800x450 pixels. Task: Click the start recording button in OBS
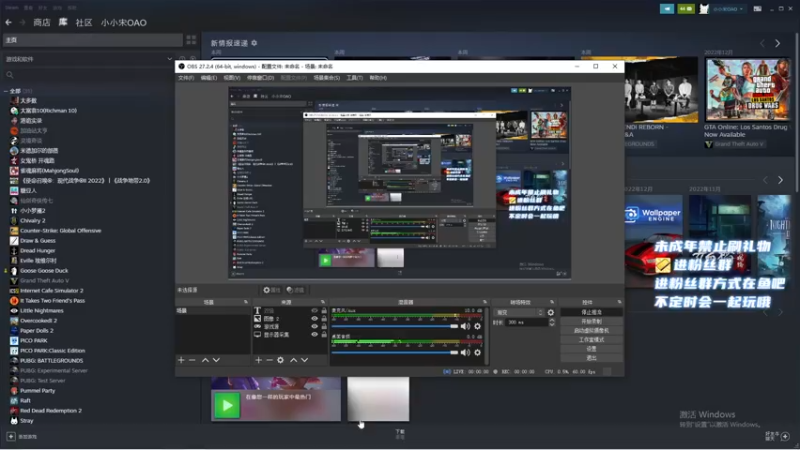coord(591,321)
